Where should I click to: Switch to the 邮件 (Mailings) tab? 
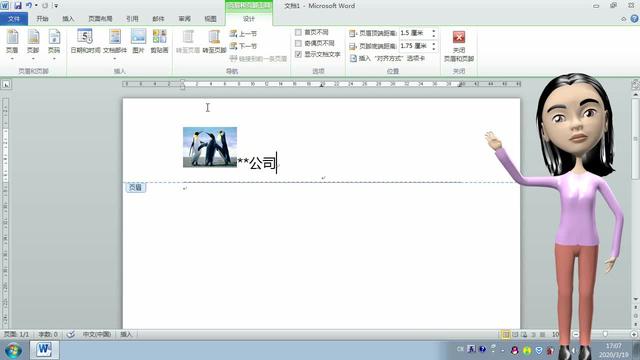pos(158,19)
